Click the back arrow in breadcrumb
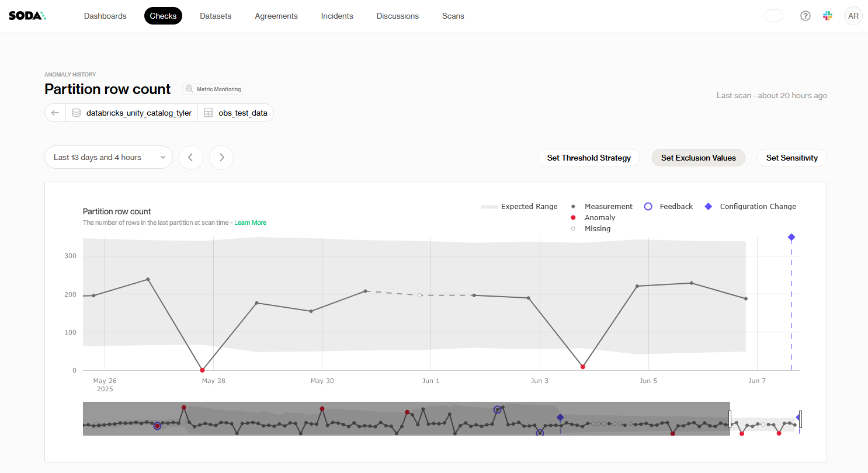Image resolution: width=868 pixels, height=473 pixels. pos(55,113)
